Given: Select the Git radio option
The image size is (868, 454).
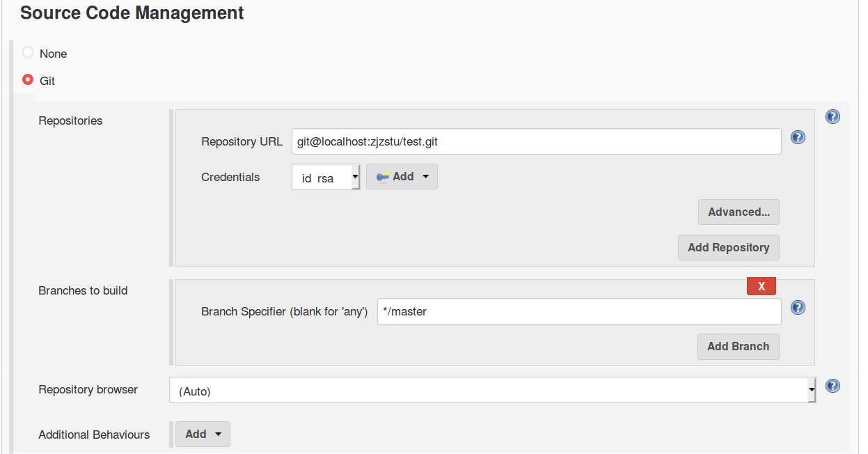Looking at the screenshot, I should (28, 80).
